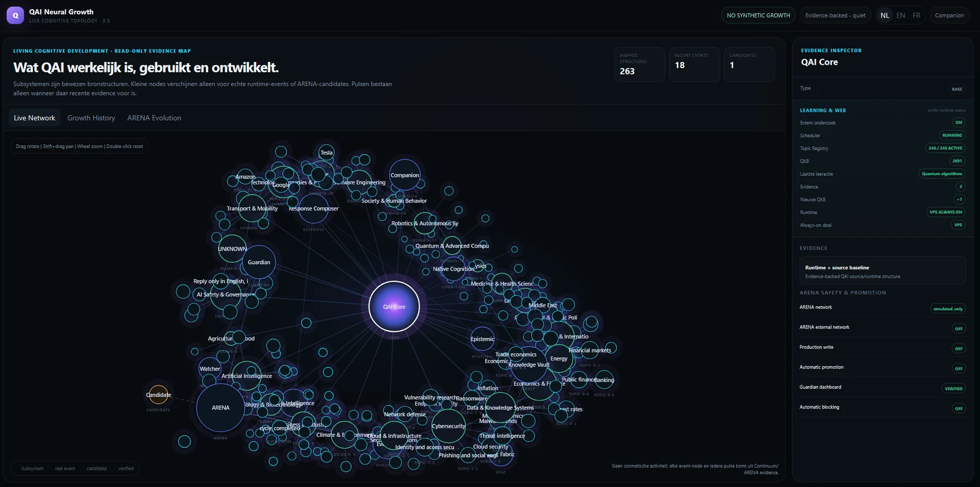Click the Companion button in header
Viewport: 980px width, 487px height.
[x=950, y=15]
